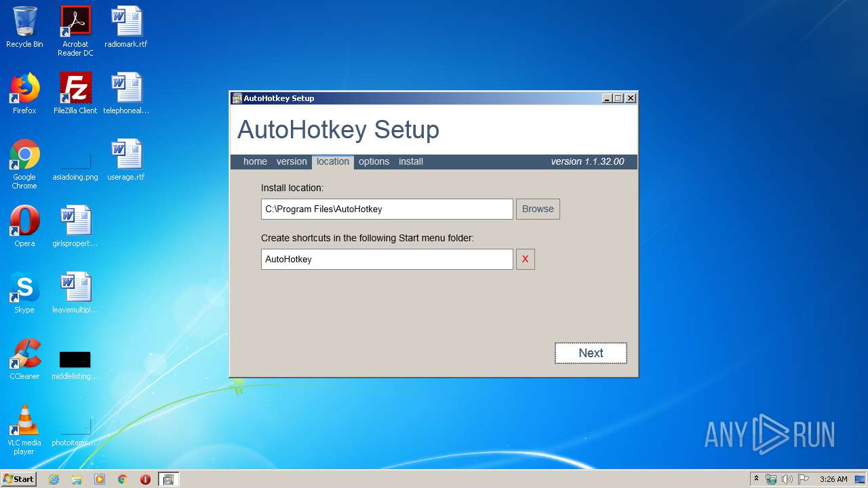Screen dimensions: 868x488
Task: Open the Skype desktop shortcut
Action: (24, 293)
